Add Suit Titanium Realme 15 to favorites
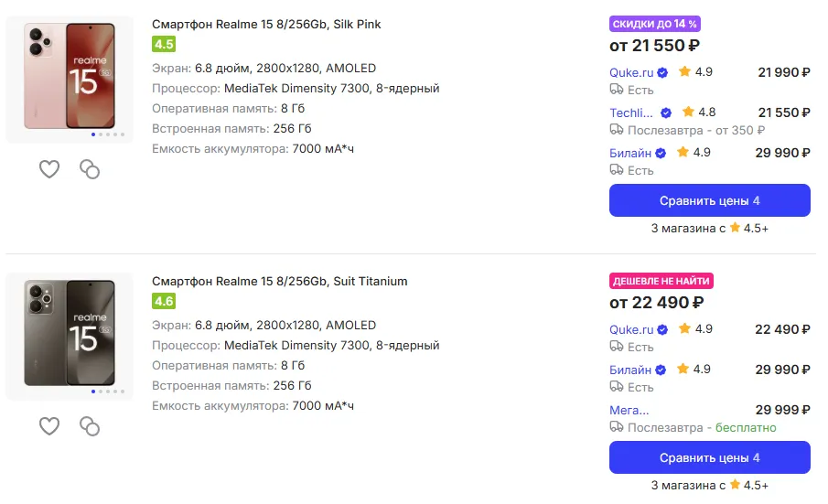Image resolution: width=828 pixels, height=504 pixels. [49, 425]
